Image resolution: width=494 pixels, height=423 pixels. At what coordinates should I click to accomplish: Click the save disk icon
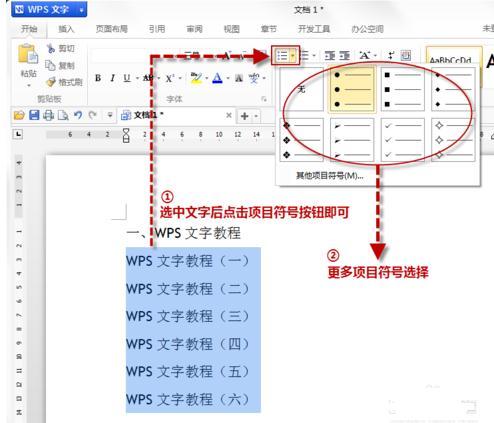(x=34, y=115)
